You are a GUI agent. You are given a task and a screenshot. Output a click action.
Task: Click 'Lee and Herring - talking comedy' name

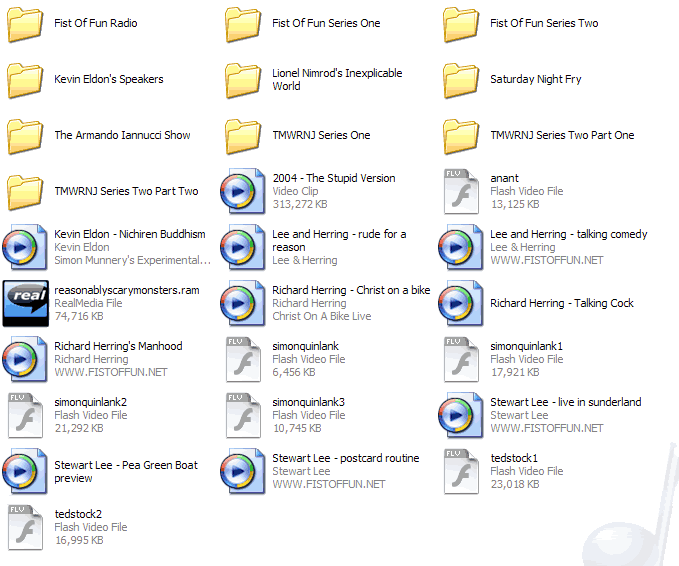(x=569, y=234)
